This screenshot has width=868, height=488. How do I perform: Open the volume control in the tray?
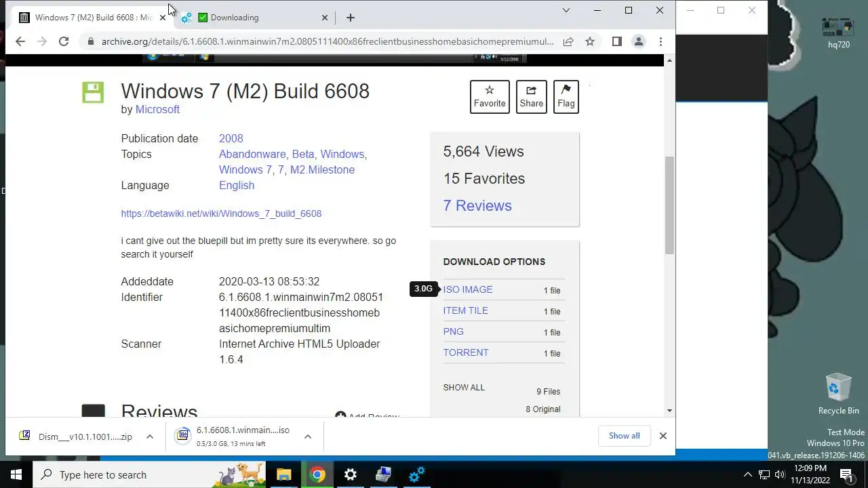779,474
